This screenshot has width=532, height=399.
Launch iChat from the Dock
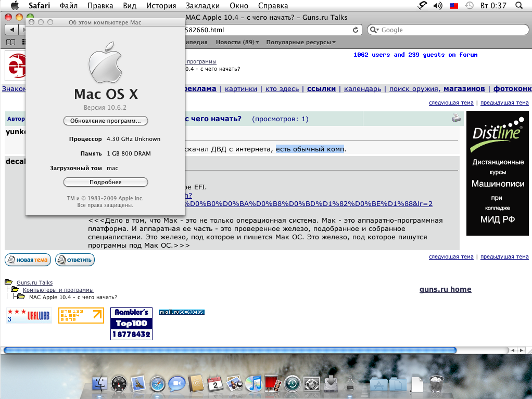click(x=176, y=384)
